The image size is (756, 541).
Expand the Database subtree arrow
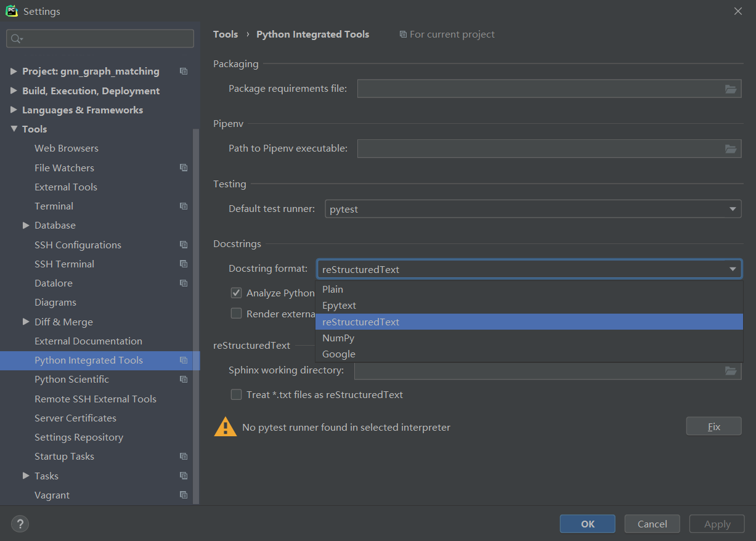tap(26, 226)
